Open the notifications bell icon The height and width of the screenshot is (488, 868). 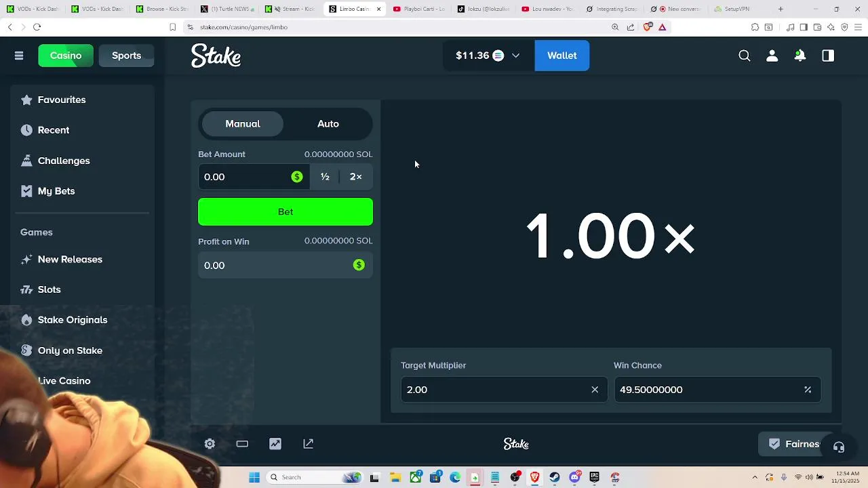(x=800, y=56)
